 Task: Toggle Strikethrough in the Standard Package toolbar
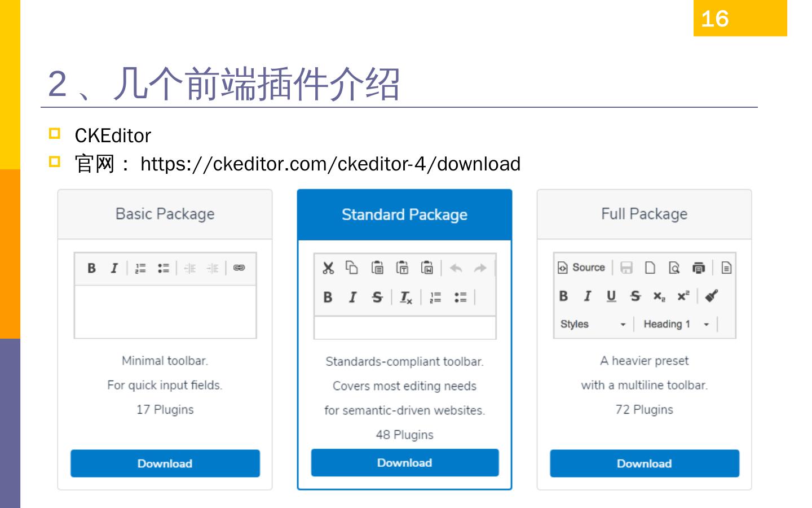(x=377, y=297)
